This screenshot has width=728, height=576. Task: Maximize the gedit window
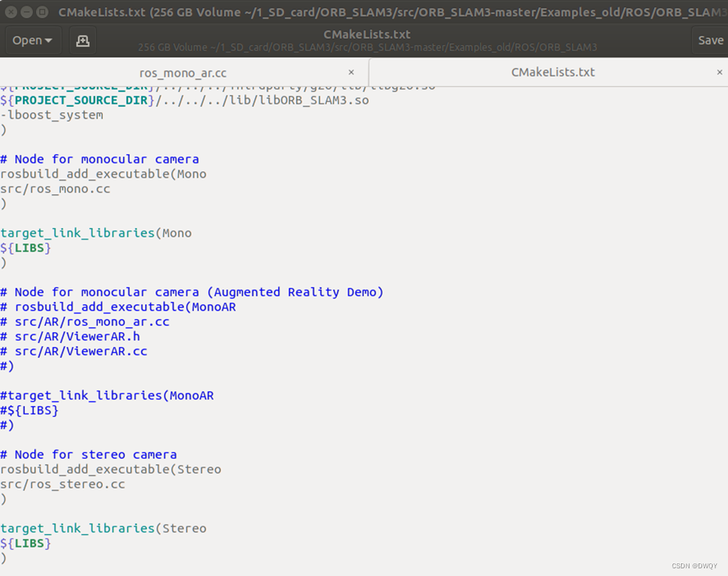pyautogui.click(x=42, y=12)
